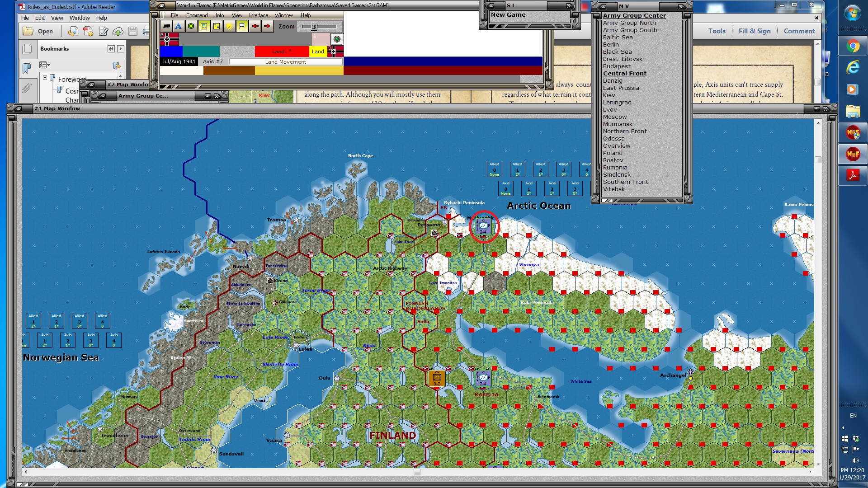Select Murmansk in the map views list

pyautogui.click(x=618, y=124)
